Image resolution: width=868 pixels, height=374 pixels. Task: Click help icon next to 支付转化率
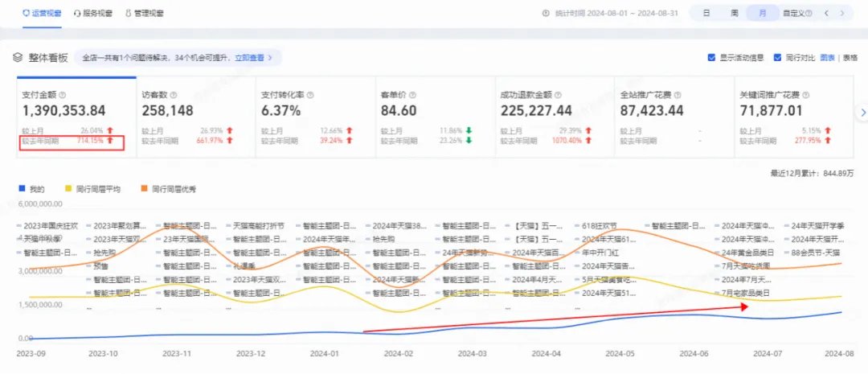[310, 95]
